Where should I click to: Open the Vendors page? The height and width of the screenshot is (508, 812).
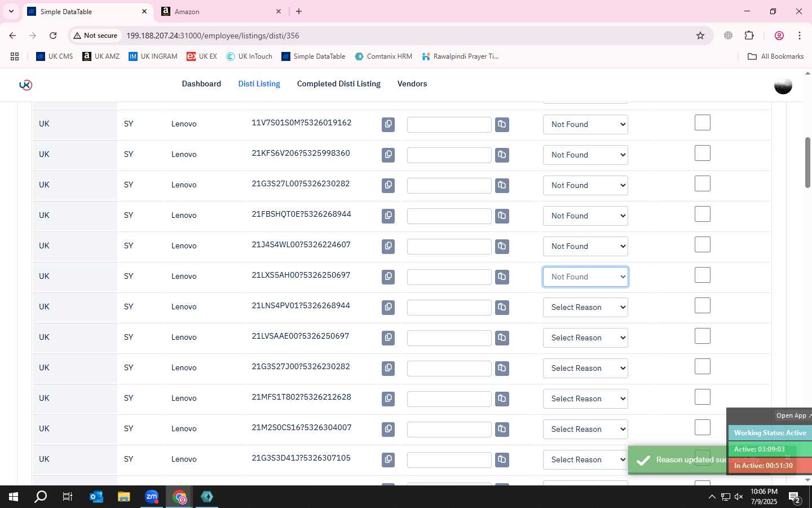click(x=412, y=84)
